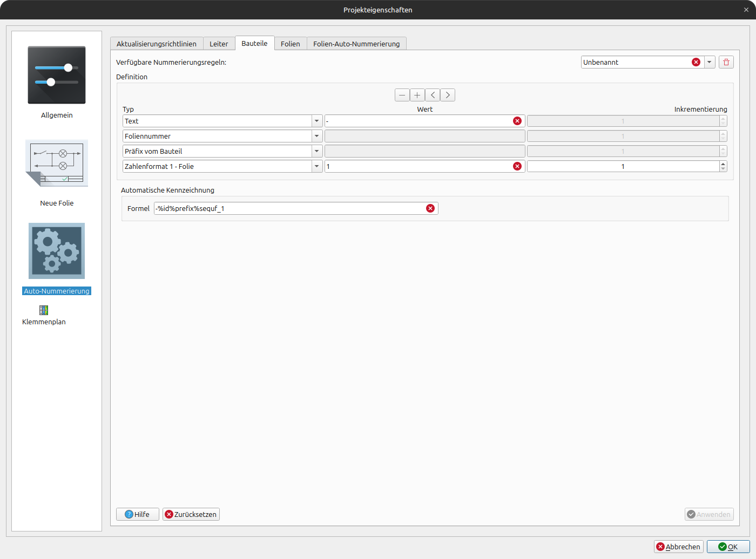This screenshot has width=756, height=559.
Task: Shift definition right with the right-arrow button
Action: tap(448, 95)
